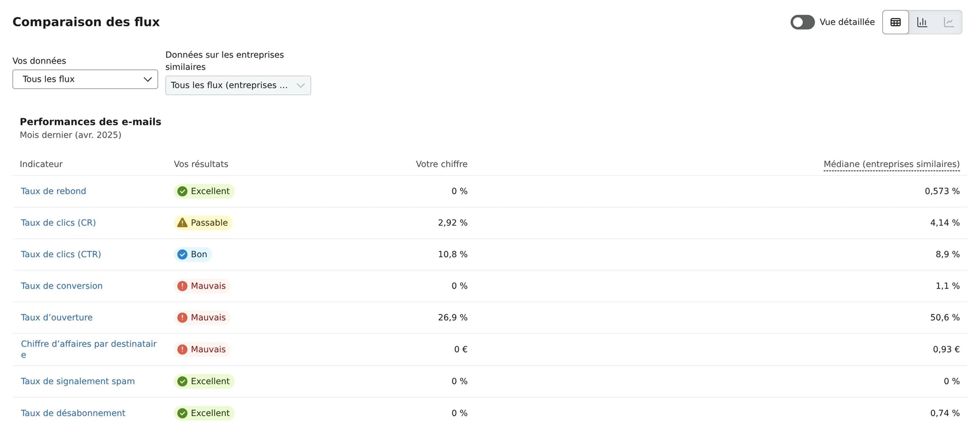Image resolution: width=980 pixels, height=440 pixels.
Task: Toggle the Vue détaillée switch
Action: pos(802,22)
